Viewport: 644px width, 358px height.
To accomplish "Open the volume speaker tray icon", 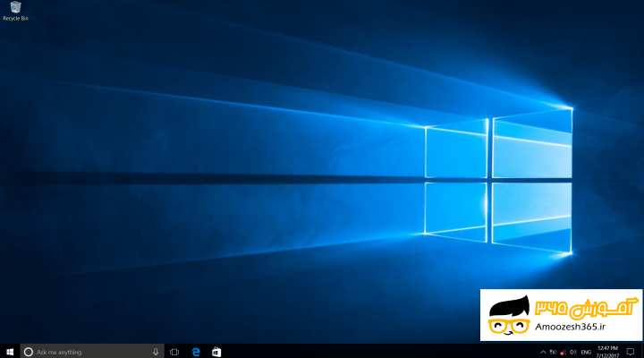I will tap(573, 352).
